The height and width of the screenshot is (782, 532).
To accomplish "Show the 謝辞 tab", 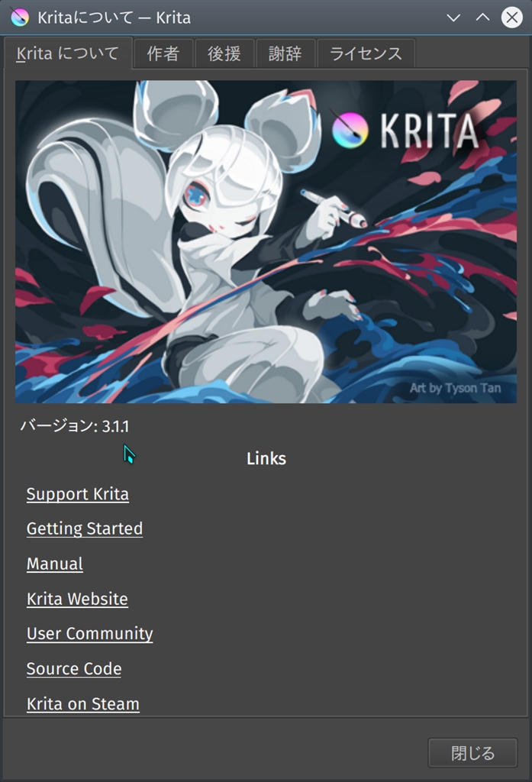I will pyautogui.click(x=285, y=53).
